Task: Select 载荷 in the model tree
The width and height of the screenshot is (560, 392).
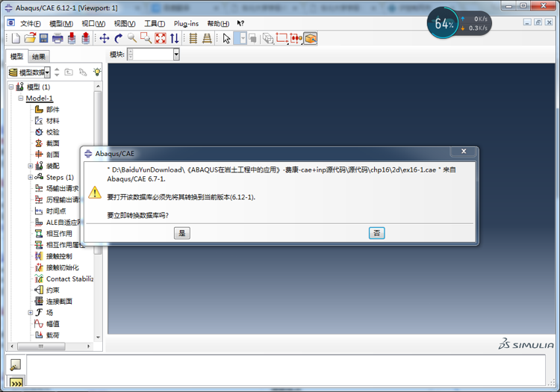Action: 52,335
